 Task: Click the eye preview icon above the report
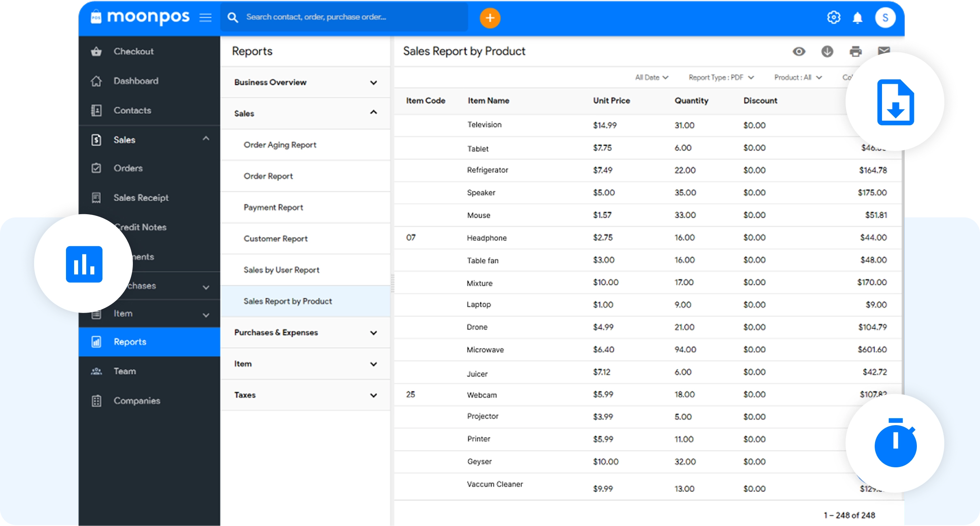[x=799, y=51]
